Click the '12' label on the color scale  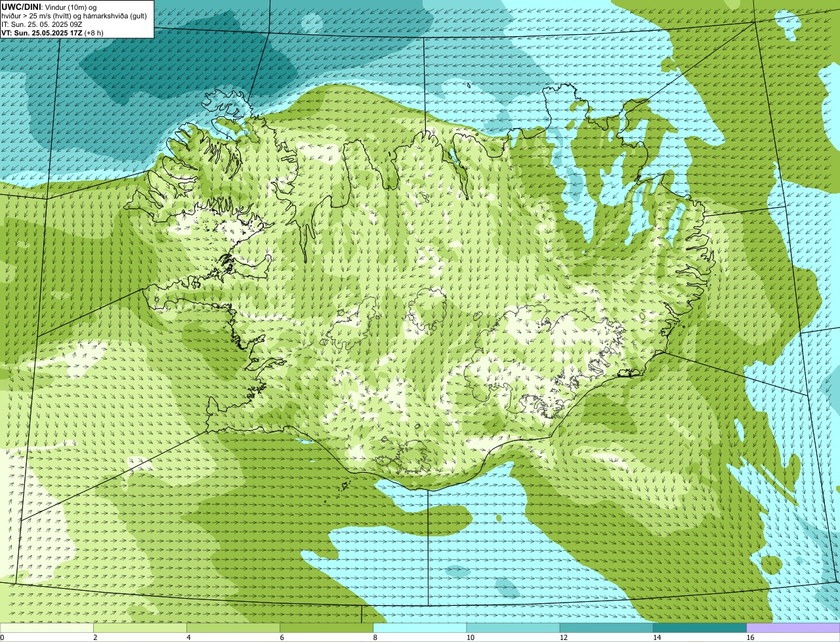click(564, 637)
